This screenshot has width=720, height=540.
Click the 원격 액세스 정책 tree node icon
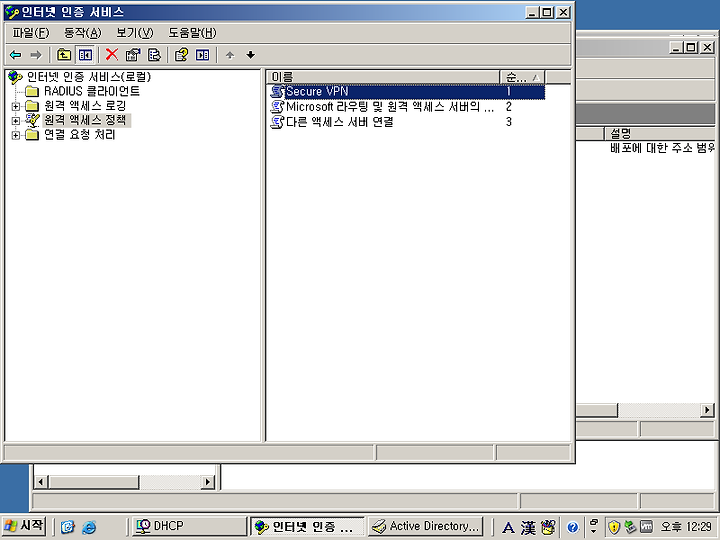32,120
